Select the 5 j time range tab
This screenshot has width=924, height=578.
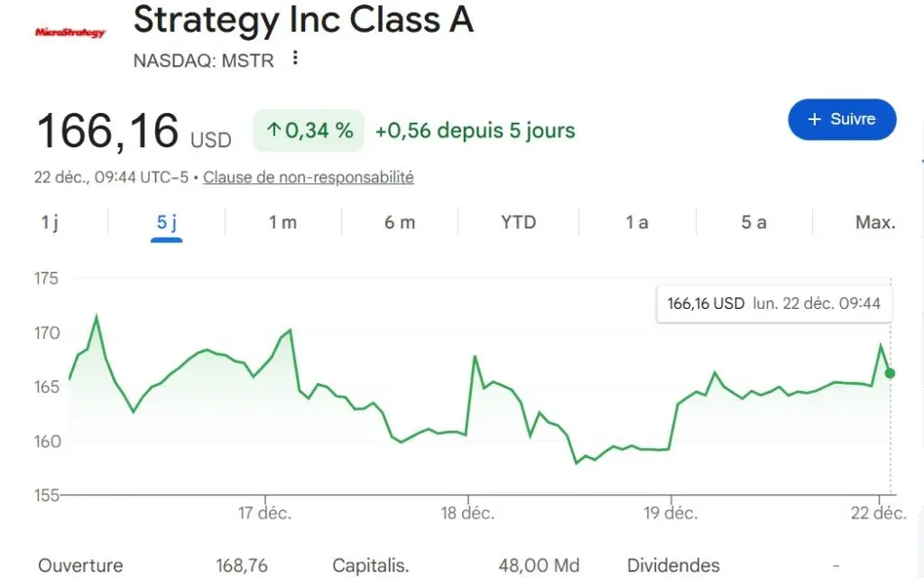pyautogui.click(x=166, y=222)
